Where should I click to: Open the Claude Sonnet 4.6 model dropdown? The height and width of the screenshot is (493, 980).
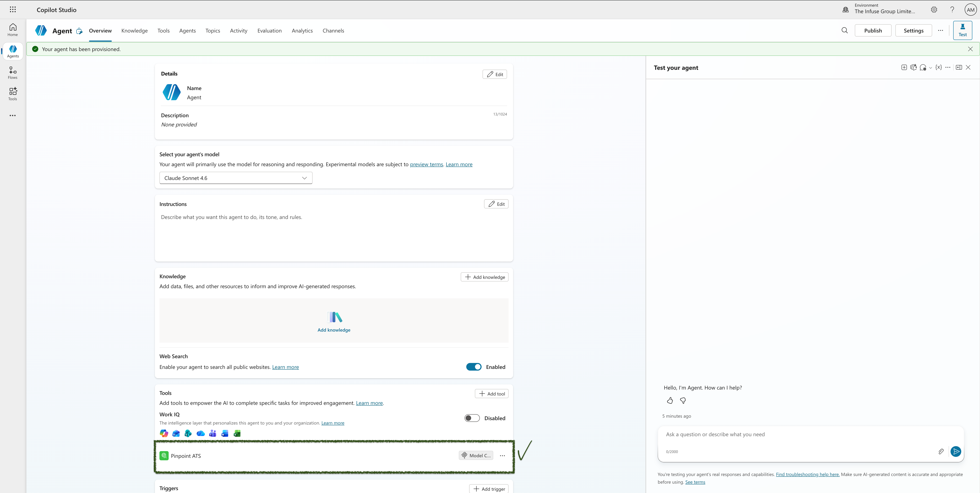(x=236, y=178)
